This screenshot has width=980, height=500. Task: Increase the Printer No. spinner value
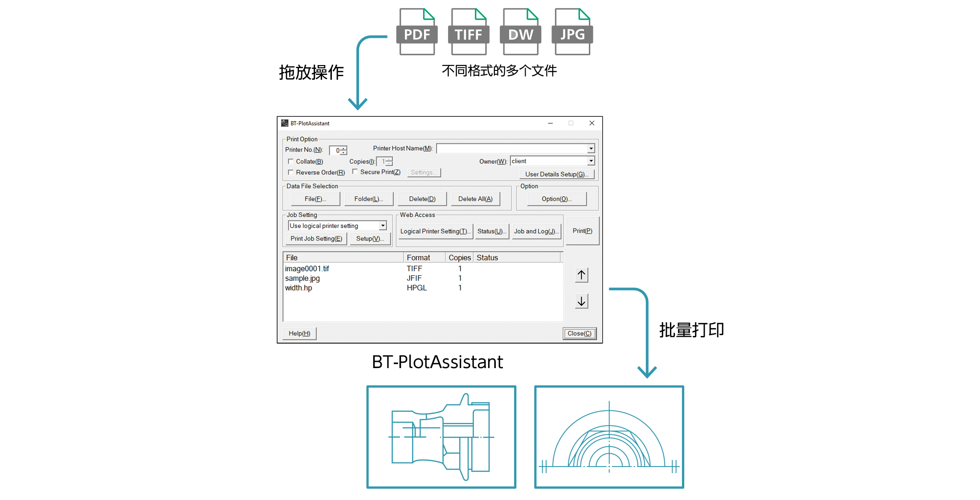(x=343, y=148)
